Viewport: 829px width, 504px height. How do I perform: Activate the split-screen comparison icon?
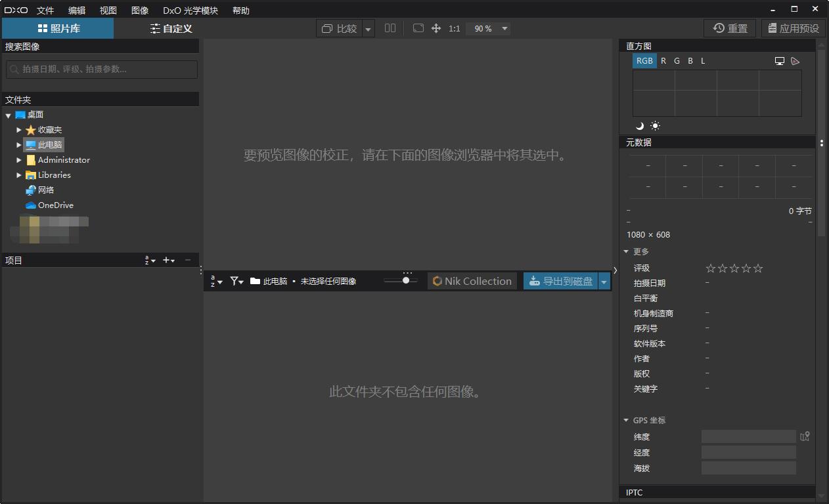390,28
